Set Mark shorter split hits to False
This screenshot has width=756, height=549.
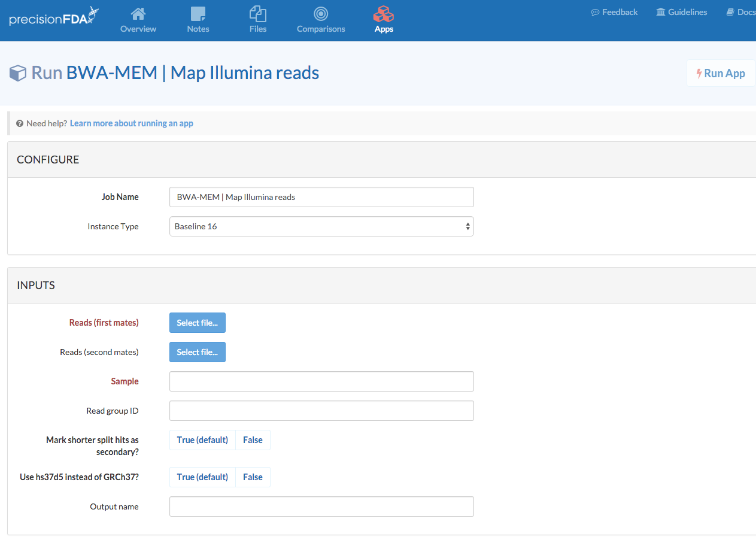click(253, 440)
